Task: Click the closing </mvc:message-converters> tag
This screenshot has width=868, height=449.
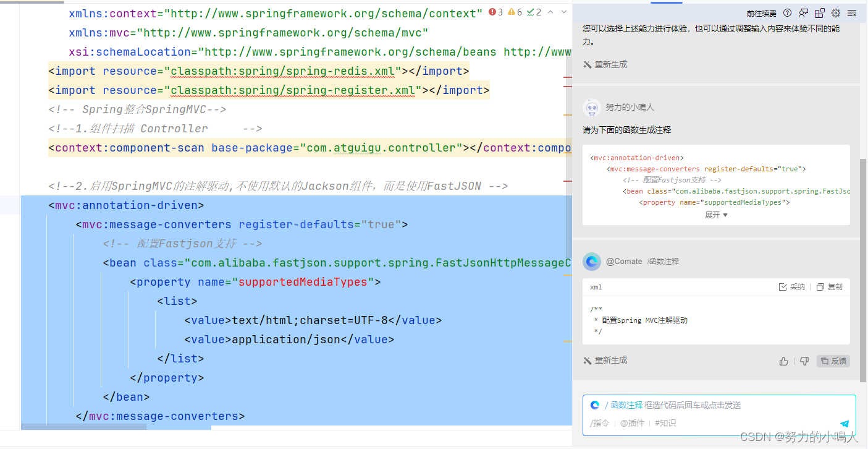Action: click(160, 416)
